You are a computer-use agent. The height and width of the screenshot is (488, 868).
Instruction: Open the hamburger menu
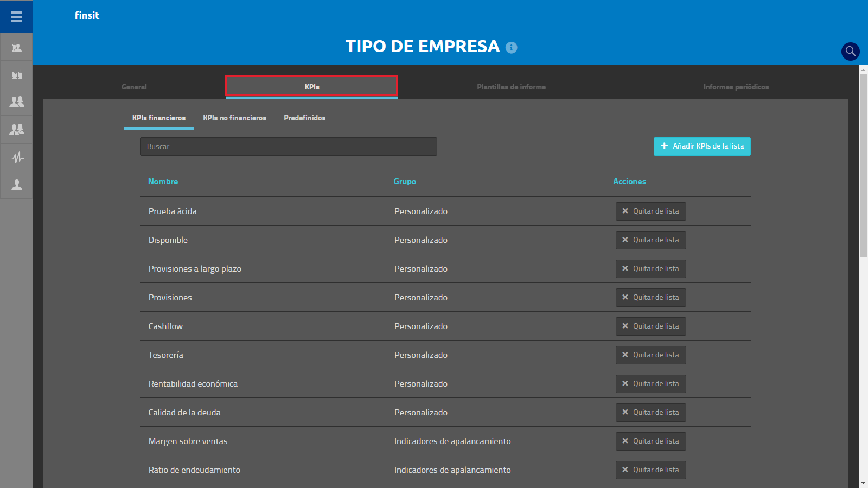pos(16,16)
